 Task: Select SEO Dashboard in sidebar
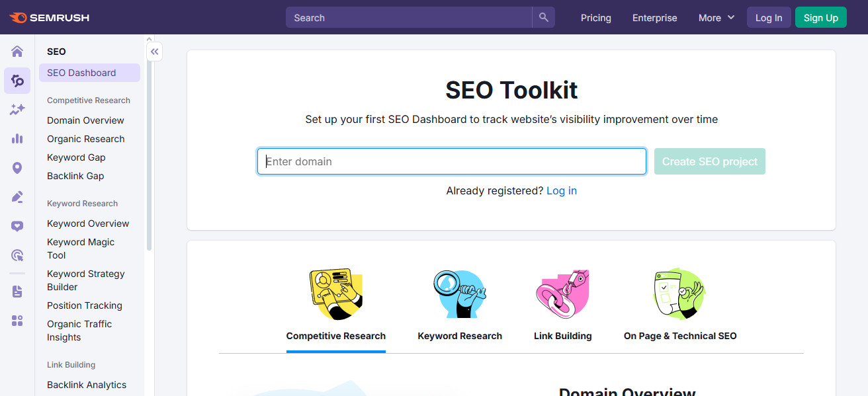point(89,73)
